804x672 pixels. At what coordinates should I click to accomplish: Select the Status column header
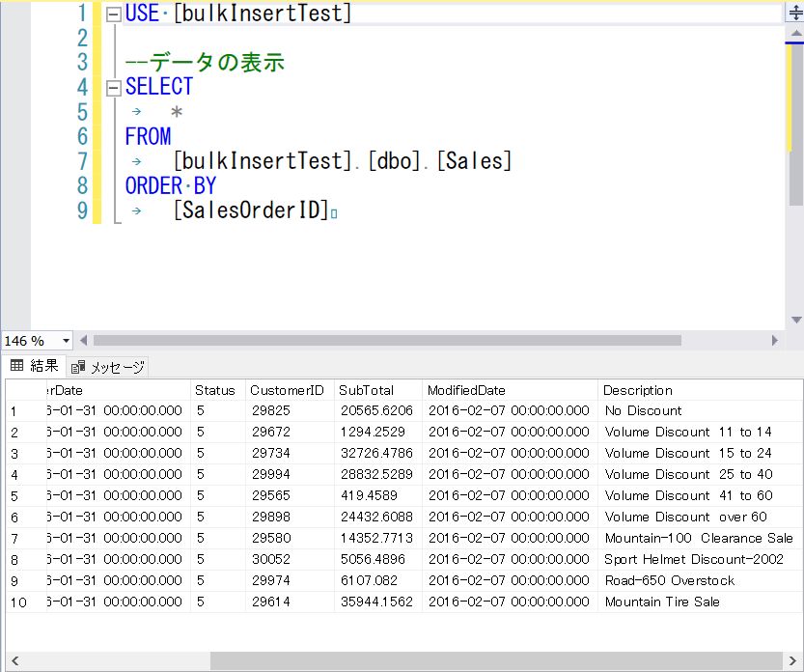click(x=215, y=390)
